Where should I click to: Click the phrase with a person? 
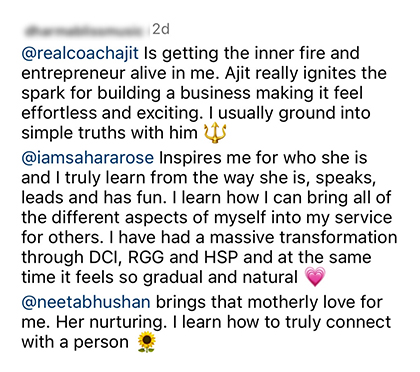75,343
